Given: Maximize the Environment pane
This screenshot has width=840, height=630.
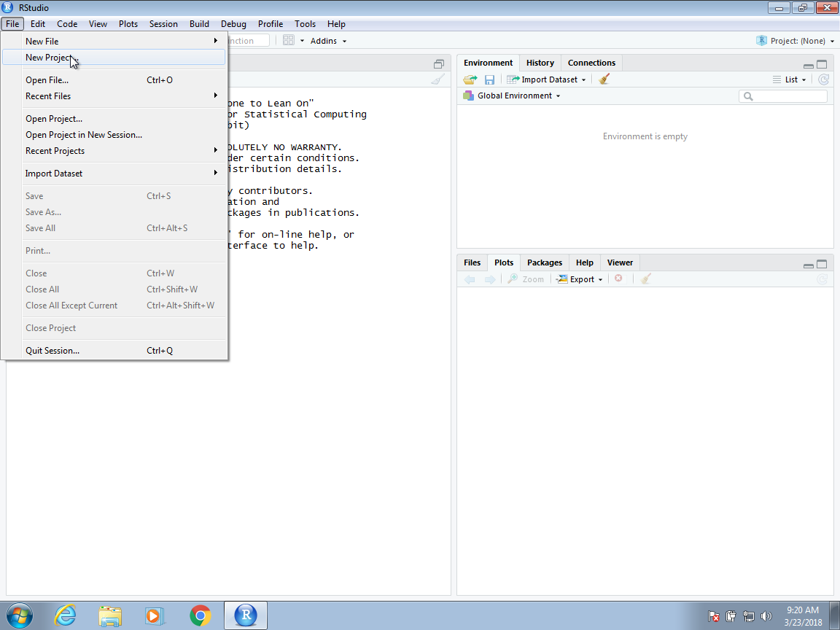Looking at the screenshot, I should [x=822, y=64].
